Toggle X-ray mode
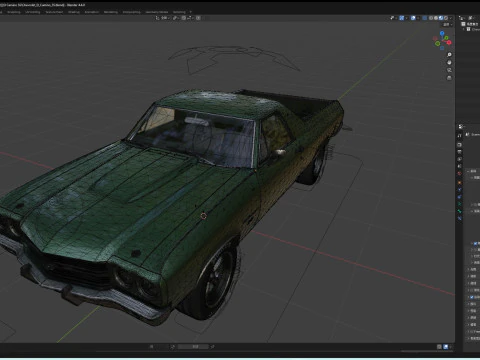This screenshot has width=480, height=360. point(425,18)
